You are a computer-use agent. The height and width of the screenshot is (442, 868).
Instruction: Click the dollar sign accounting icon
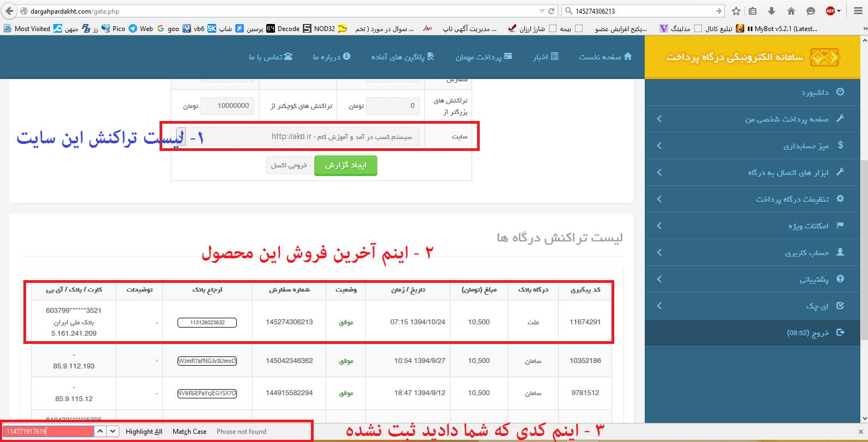(x=840, y=145)
